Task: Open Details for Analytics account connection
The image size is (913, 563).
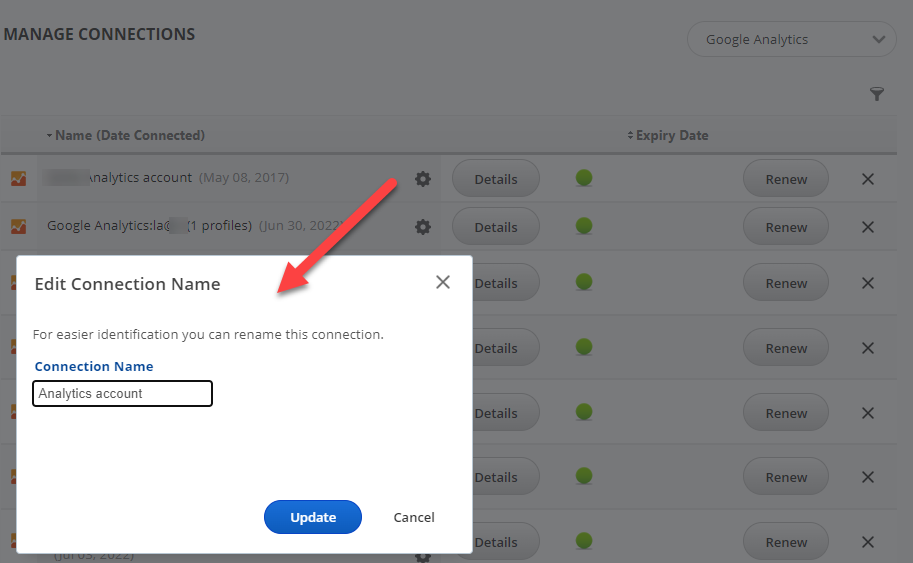Action: pos(496,179)
